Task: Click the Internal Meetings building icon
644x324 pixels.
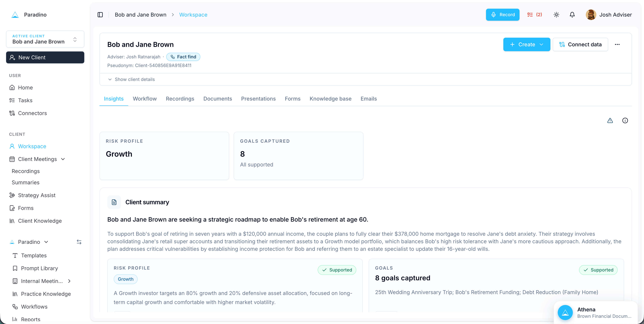Action: [x=15, y=281]
